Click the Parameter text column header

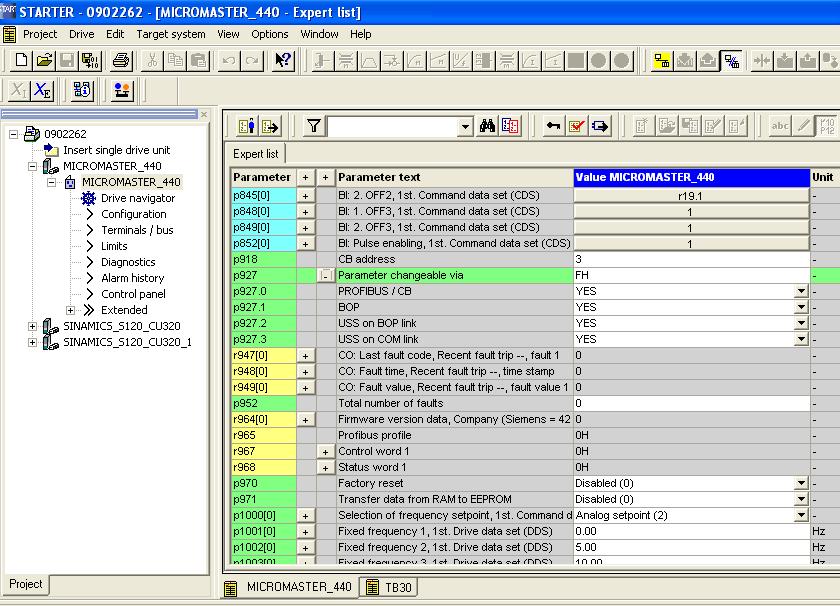click(x=454, y=177)
